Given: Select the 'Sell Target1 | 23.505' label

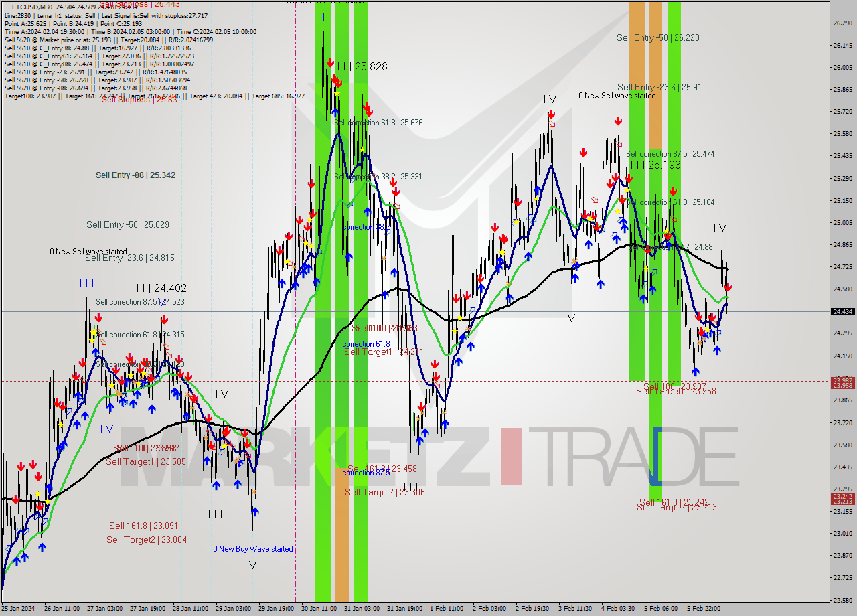Looking at the screenshot, I should tap(146, 461).
